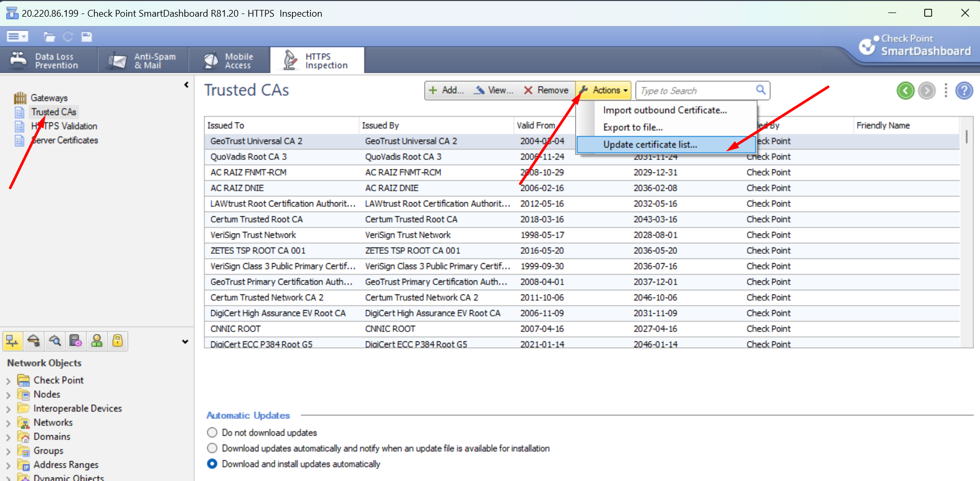Screen dimensions: 980x481
Task: Click the Help question mark button
Action: 964,90
